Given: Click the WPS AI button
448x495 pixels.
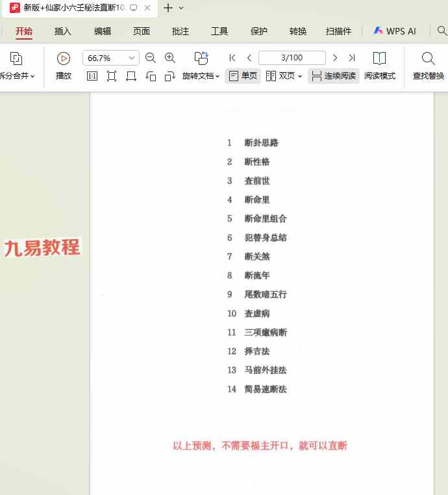Looking at the screenshot, I should [395, 31].
